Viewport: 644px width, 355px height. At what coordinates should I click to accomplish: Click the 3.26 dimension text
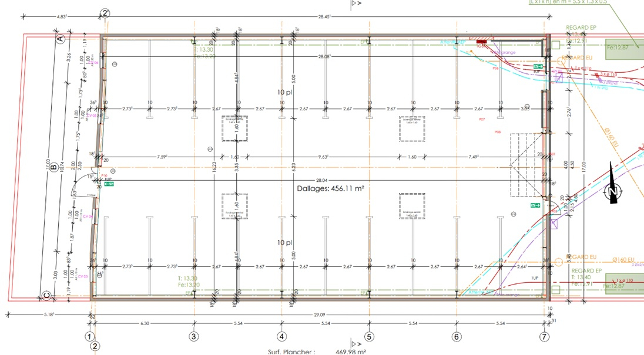pyautogui.click(x=69, y=58)
